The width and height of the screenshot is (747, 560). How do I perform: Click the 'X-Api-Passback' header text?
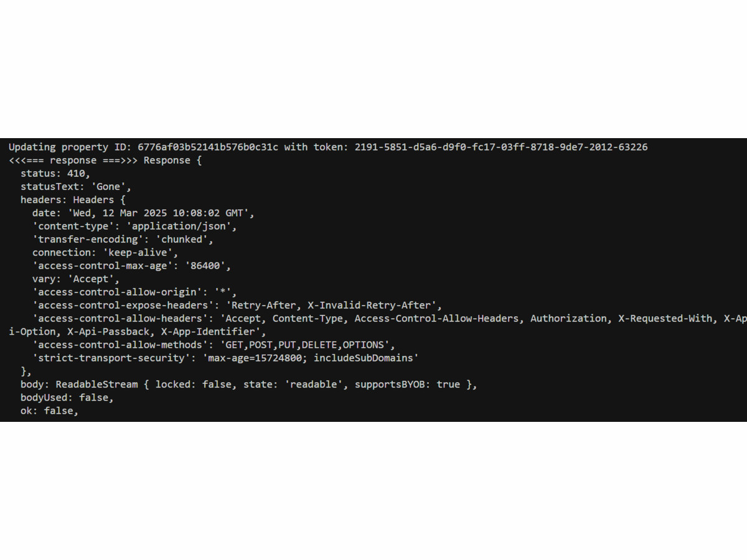coord(108,332)
